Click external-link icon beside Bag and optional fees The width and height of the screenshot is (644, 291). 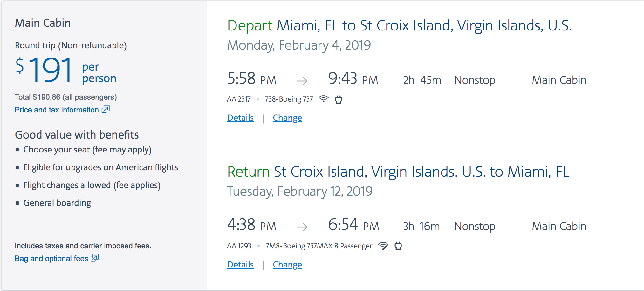click(x=95, y=258)
